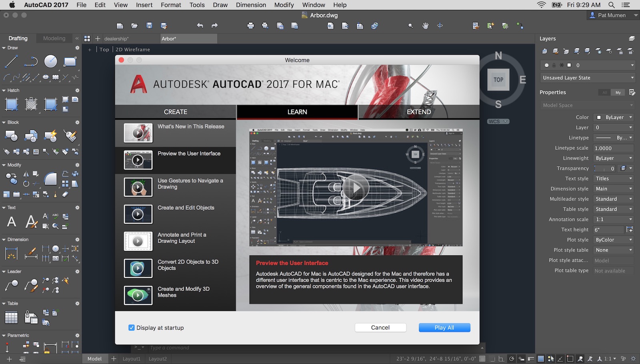Open the Unsaved Layer State dropdown
The width and height of the screenshot is (640, 364).
click(588, 78)
